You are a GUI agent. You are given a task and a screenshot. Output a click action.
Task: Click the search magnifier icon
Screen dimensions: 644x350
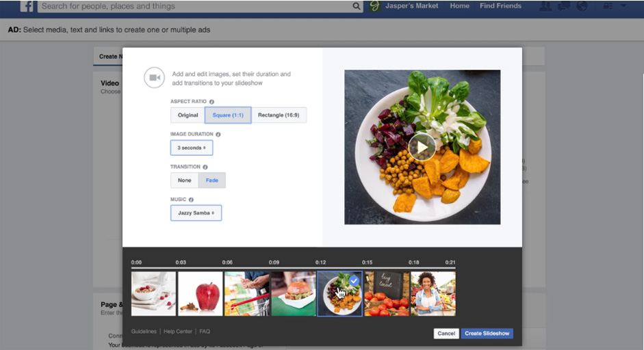coord(357,6)
